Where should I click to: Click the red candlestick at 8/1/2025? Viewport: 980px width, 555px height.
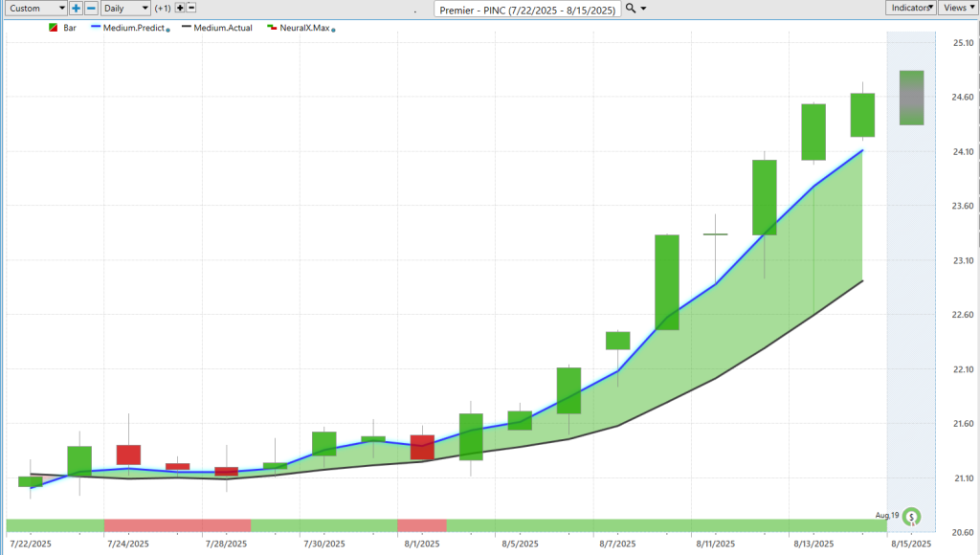[422, 447]
